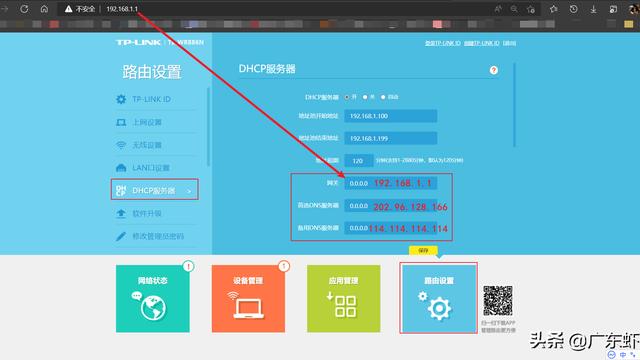Open the orange help question mark icon
Image resolution: width=640 pixels, height=360 pixels.
point(493,70)
